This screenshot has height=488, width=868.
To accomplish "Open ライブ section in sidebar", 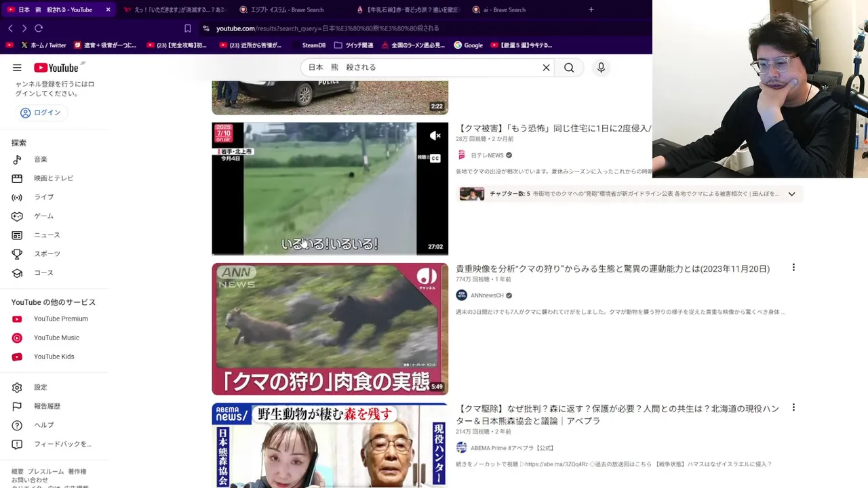I will tap(54, 197).
